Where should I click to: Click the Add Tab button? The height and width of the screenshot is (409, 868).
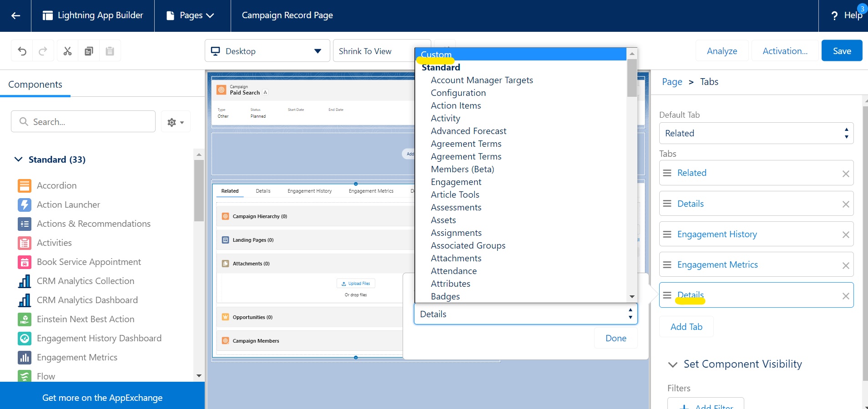[x=686, y=327]
